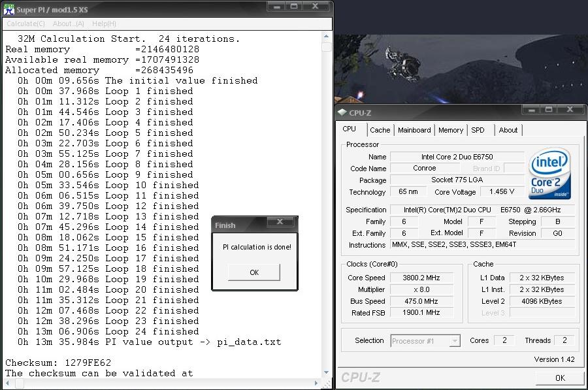Click the Super PI title bar icon
Viewport: 588px width, 390px height.
pyautogui.click(x=8, y=9)
